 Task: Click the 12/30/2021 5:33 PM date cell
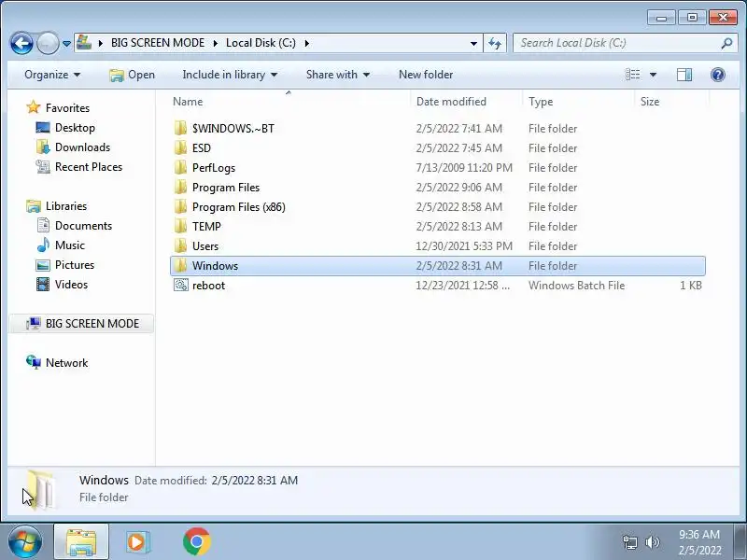point(464,246)
